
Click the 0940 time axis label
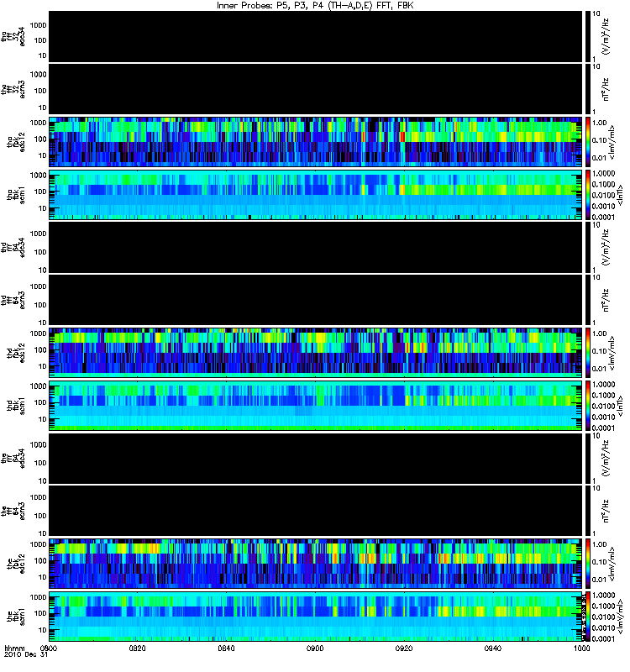[493, 648]
